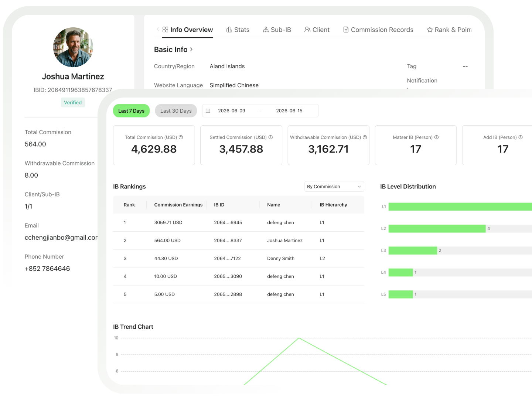
Task: Click the 564.00 USD earnings cell
Action: 167,241
